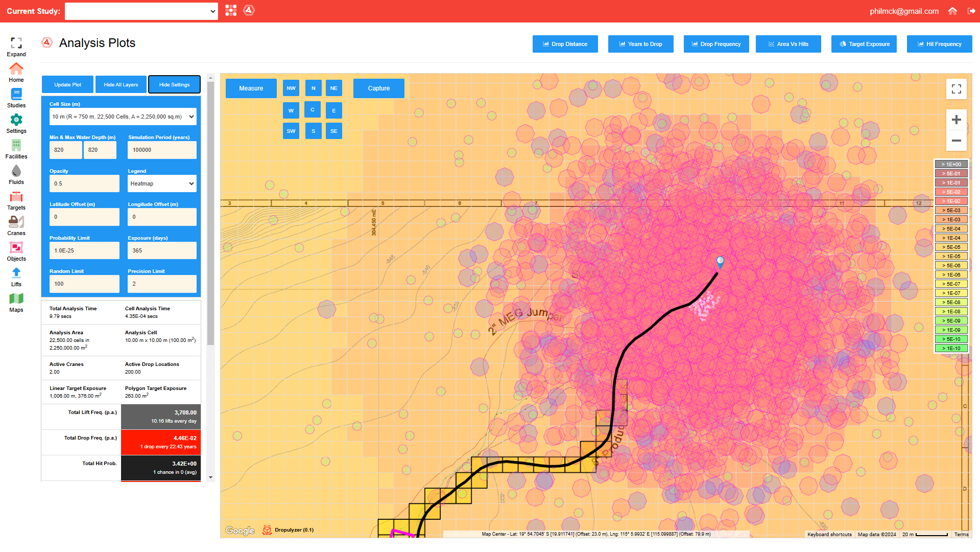Pan map to SE direction
The height and width of the screenshot is (552, 980).
[333, 131]
